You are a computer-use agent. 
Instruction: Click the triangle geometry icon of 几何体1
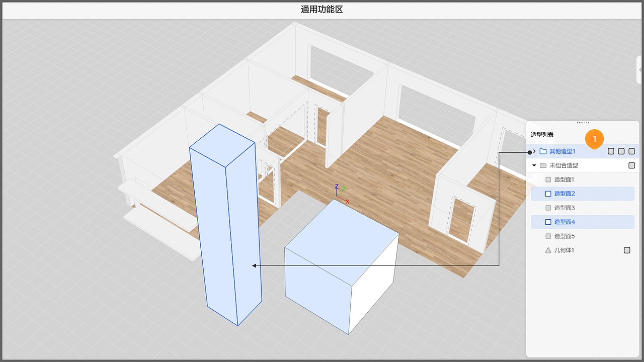[548, 250]
